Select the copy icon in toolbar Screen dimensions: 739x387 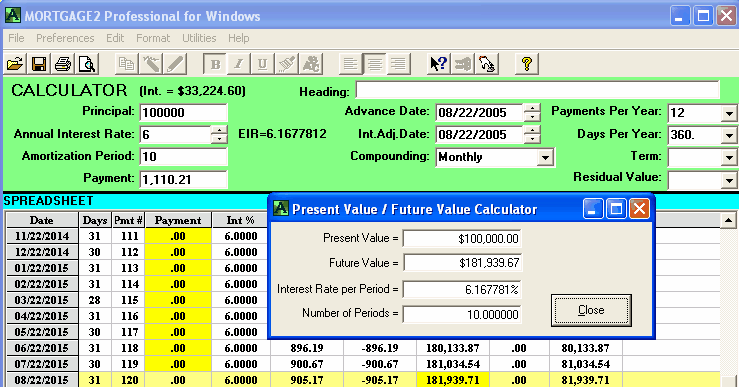(x=126, y=64)
